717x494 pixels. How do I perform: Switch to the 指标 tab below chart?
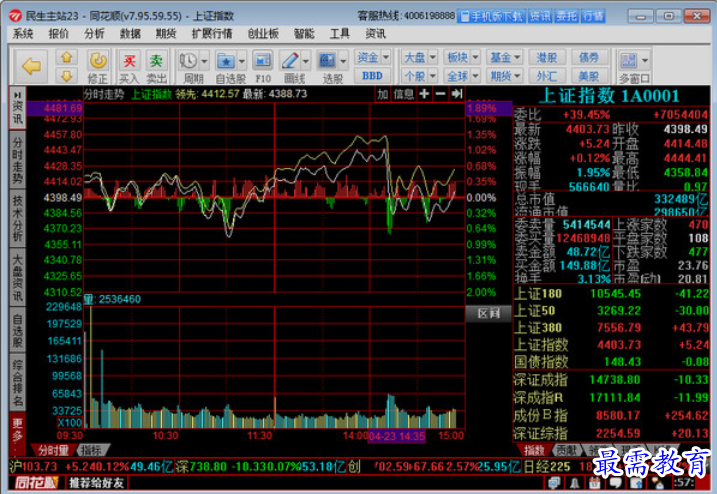click(x=91, y=451)
